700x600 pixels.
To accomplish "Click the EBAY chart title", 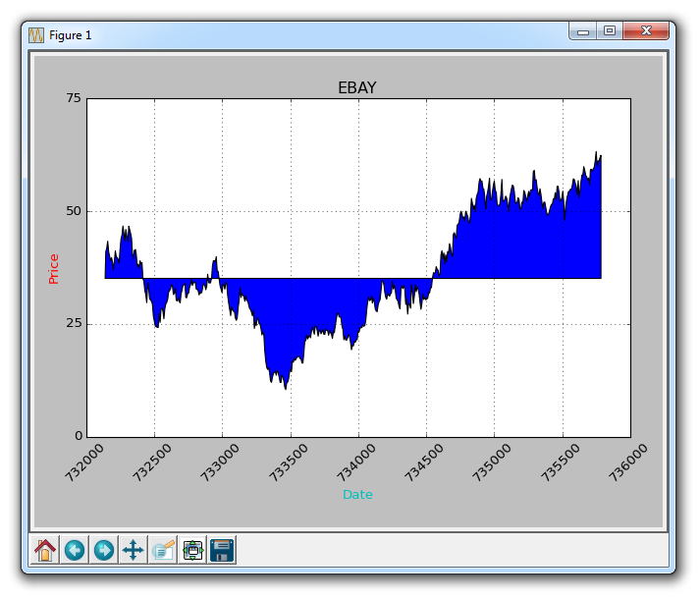I will tap(356, 87).
